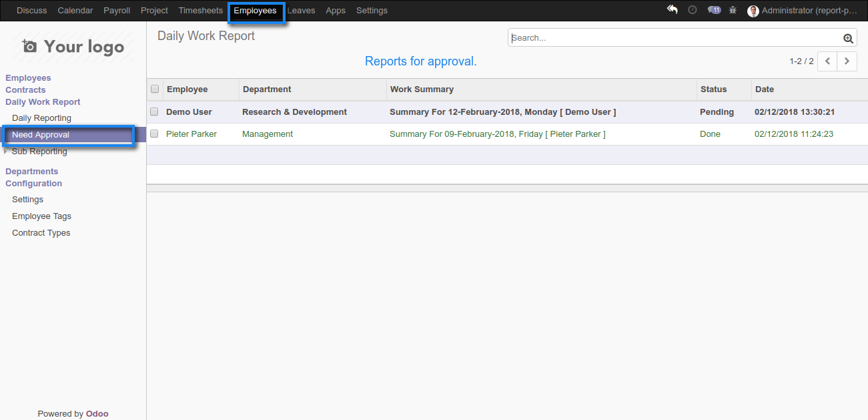Open the Calendar menu
Viewport: 868px width, 420px height.
point(75,11)
